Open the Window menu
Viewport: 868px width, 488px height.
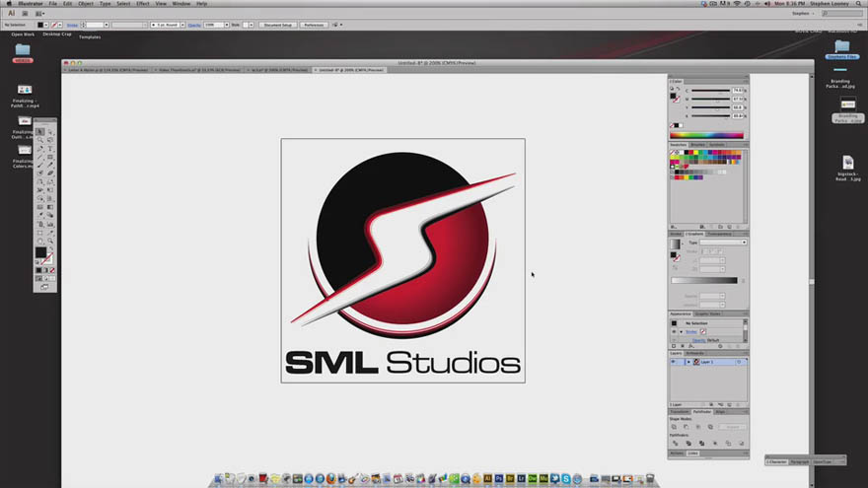click(181, 3)
